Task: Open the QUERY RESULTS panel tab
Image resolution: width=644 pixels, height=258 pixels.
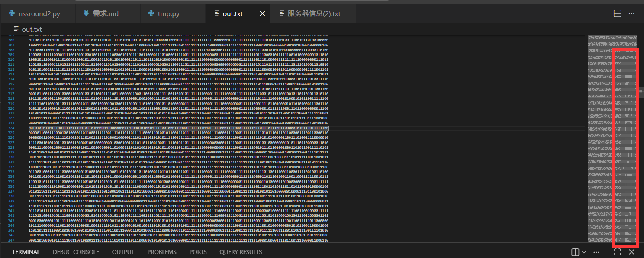Action: tap(241, 251)
